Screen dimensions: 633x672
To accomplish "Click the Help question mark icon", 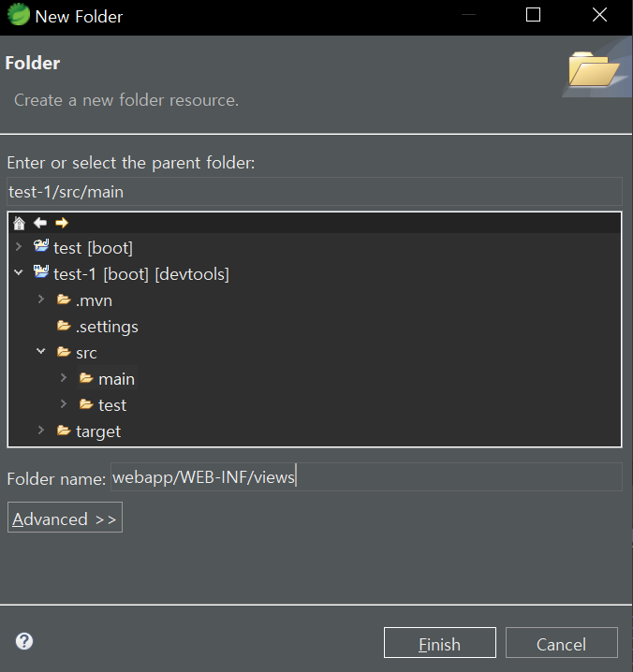I will [24, 641].
